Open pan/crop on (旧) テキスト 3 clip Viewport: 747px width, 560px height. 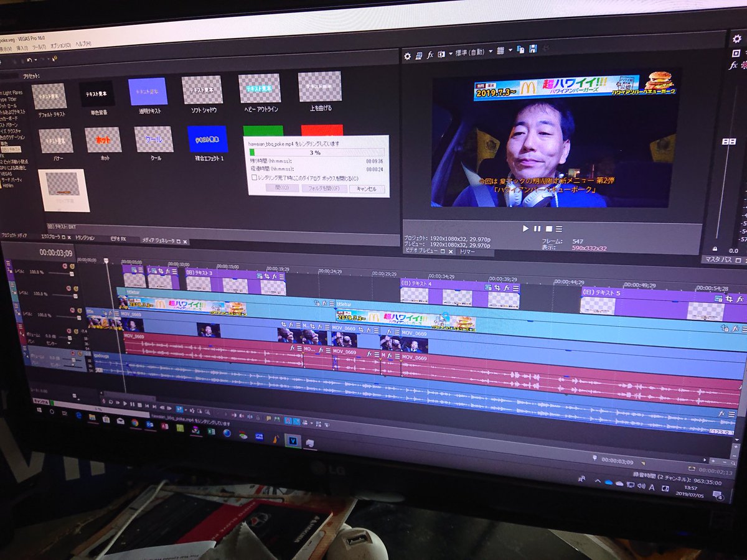tap(266, 275)
